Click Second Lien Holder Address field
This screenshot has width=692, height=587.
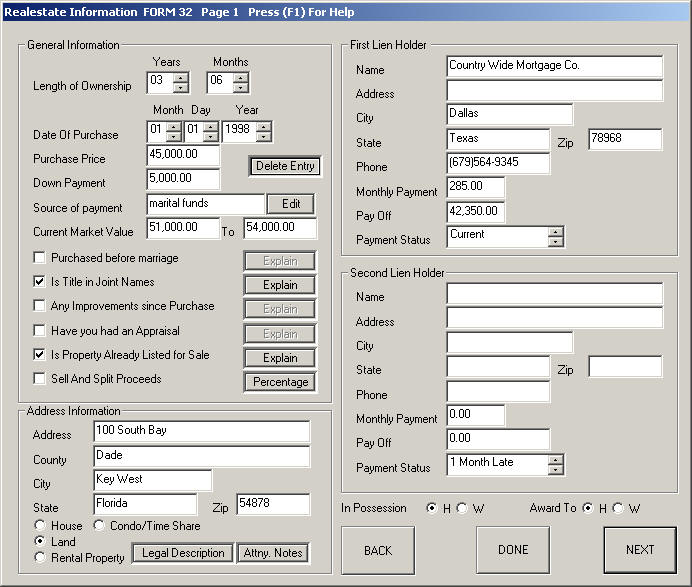pos(554,318)
